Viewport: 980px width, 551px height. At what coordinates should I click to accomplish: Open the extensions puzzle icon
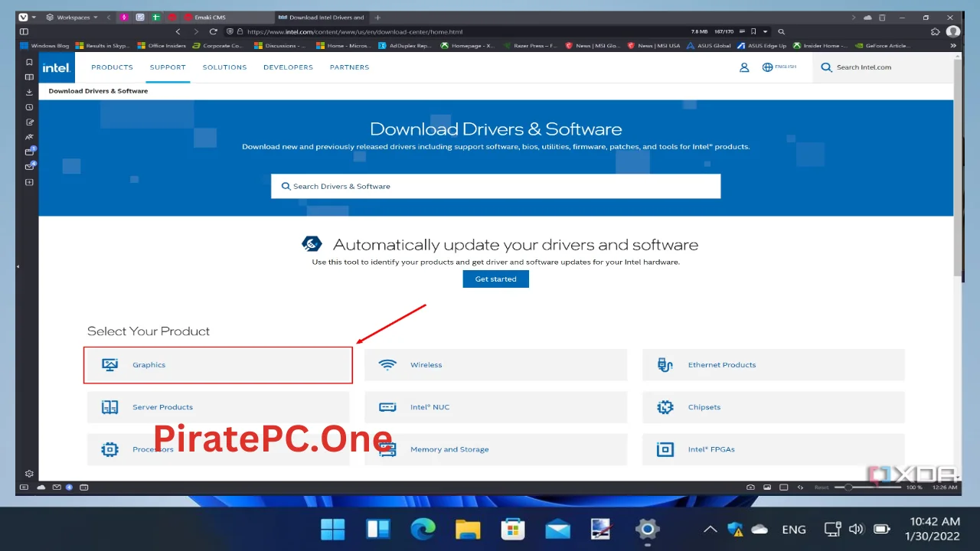pyautogui.click(x=936, y=31)
